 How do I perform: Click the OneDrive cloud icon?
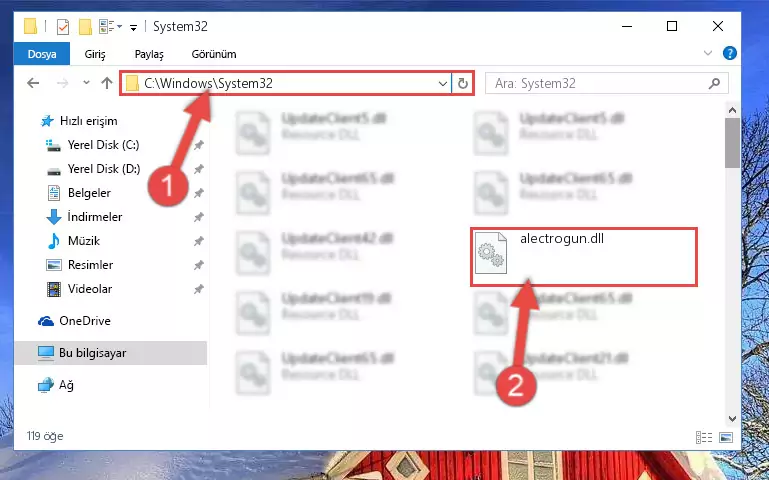click(46, 321)
